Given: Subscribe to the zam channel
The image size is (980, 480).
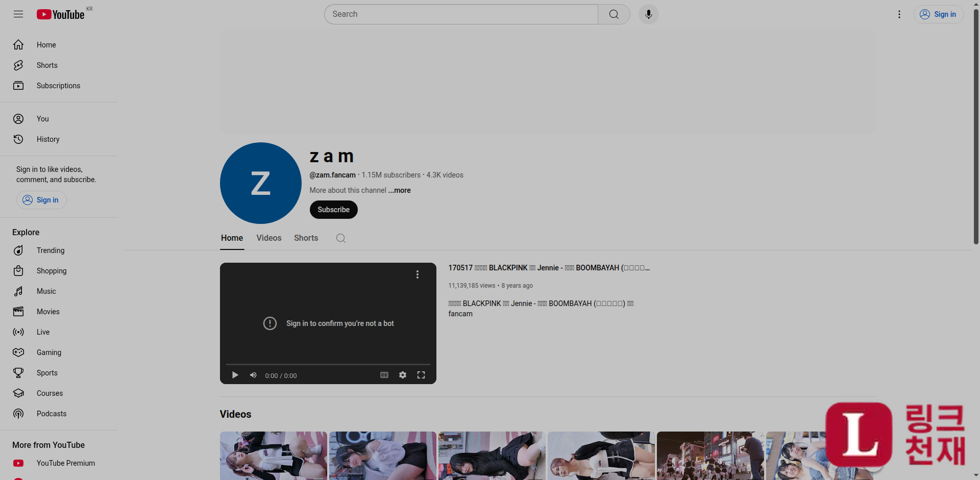Looking at the screenshot, I should [334, 210].
